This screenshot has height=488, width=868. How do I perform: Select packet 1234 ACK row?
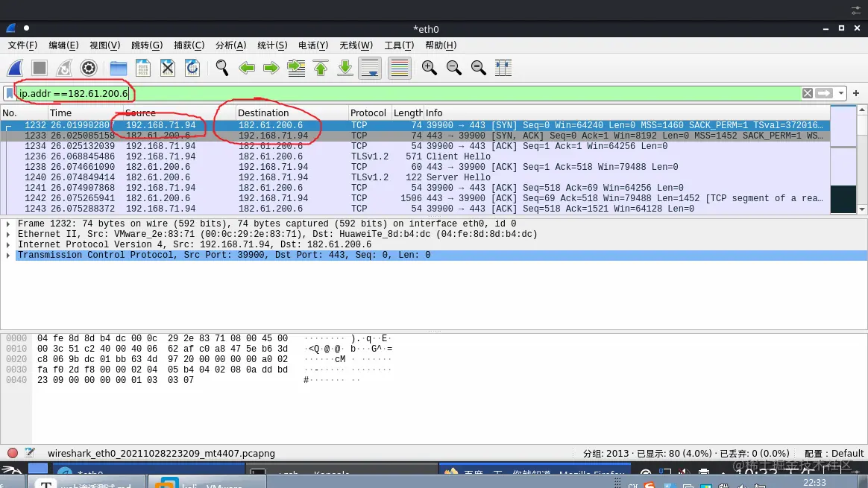415,146
